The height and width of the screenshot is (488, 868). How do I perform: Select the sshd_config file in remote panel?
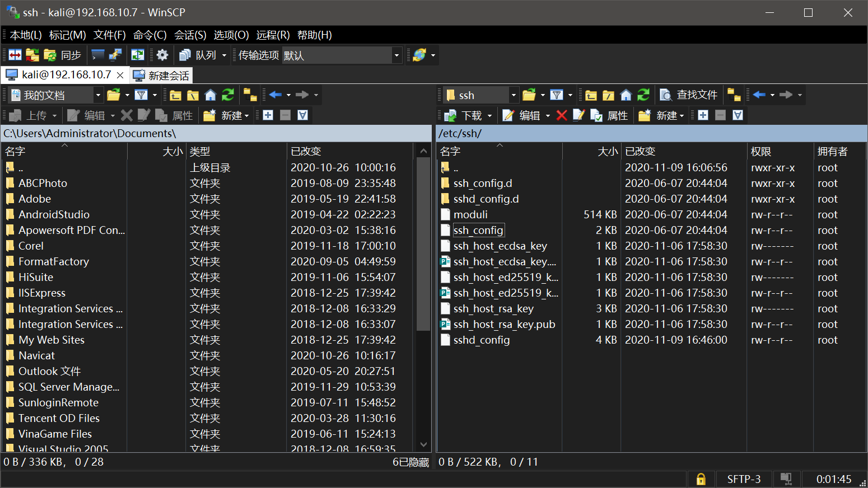[482, 340]
